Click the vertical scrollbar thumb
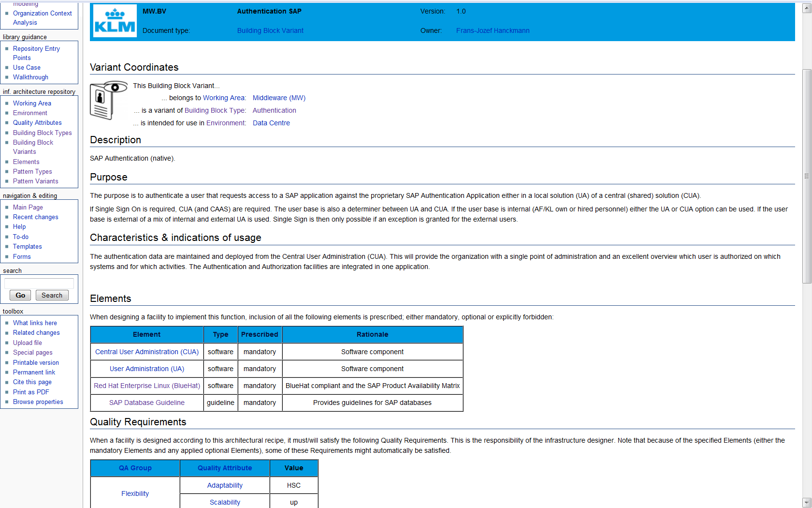 [807, 176]
